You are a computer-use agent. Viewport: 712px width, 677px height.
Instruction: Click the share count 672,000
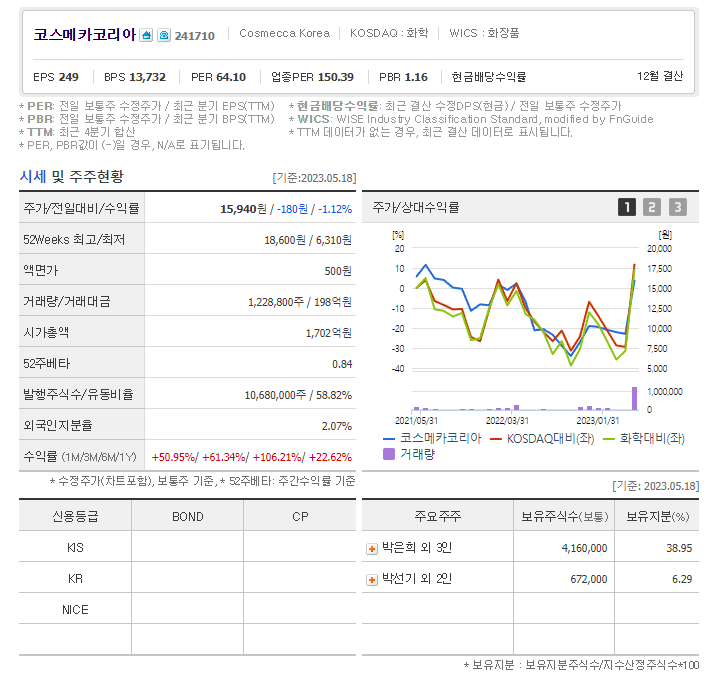[x=588, y=579]
